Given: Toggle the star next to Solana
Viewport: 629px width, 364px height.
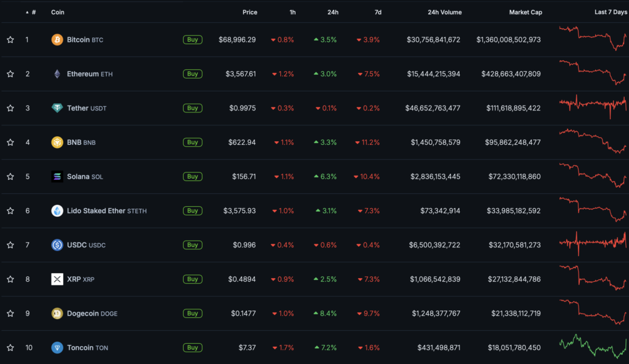Looking at the screenshot, I should 10,177.
